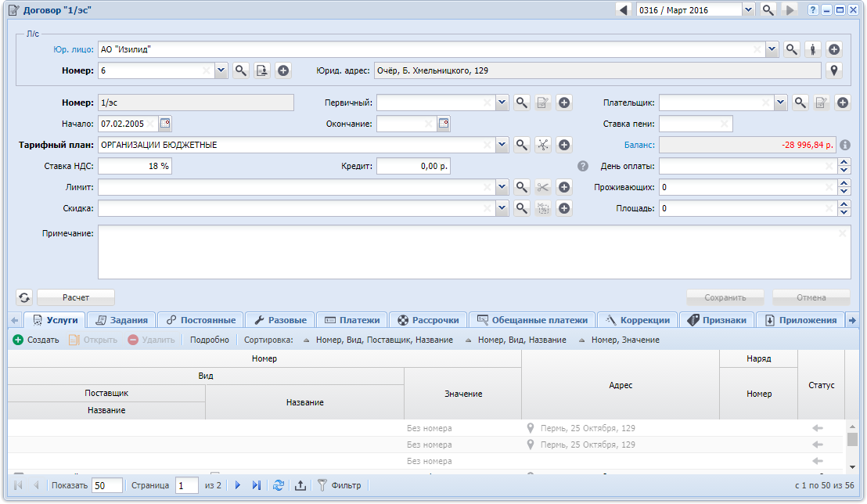
Task: Search Лимит with magnifier icon
Action: click(521, 187)
